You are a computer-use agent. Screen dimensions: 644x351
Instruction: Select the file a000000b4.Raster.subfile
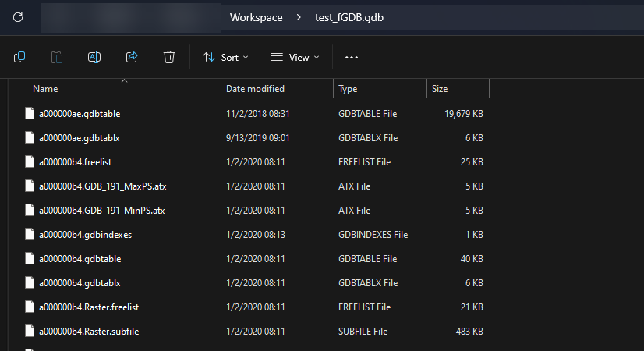coord(89,331)
